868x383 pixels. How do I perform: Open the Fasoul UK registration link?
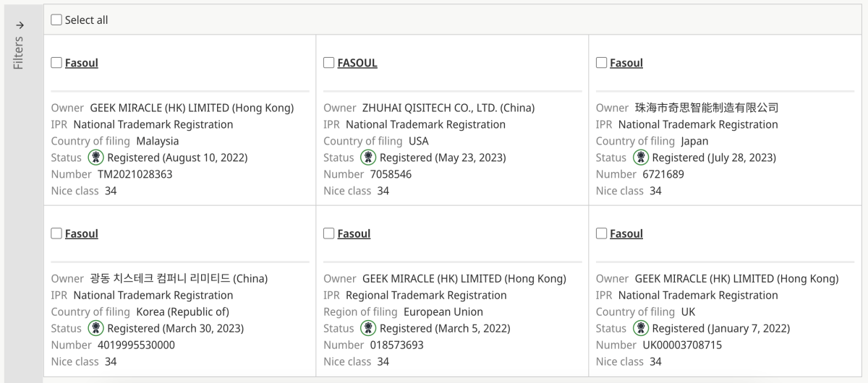tap(626, 233)
